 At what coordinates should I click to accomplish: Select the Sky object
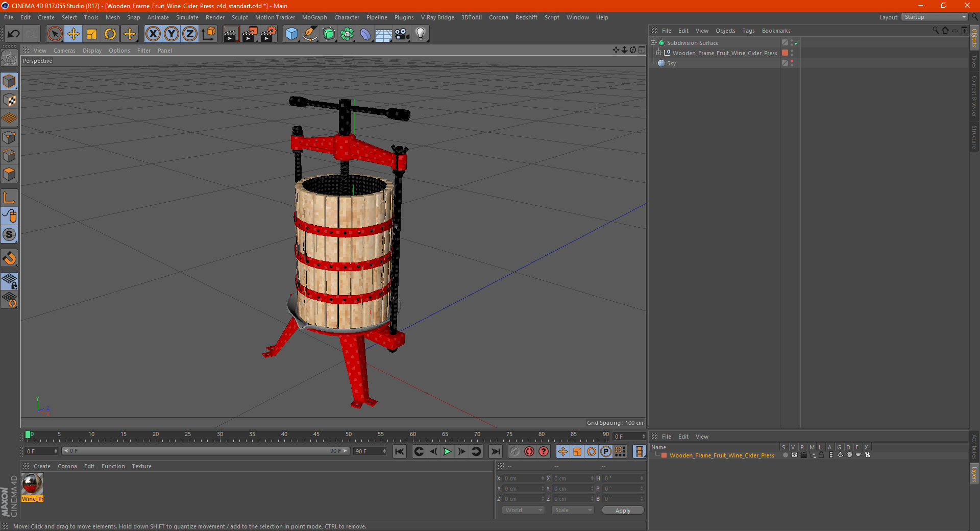[671, 63]
